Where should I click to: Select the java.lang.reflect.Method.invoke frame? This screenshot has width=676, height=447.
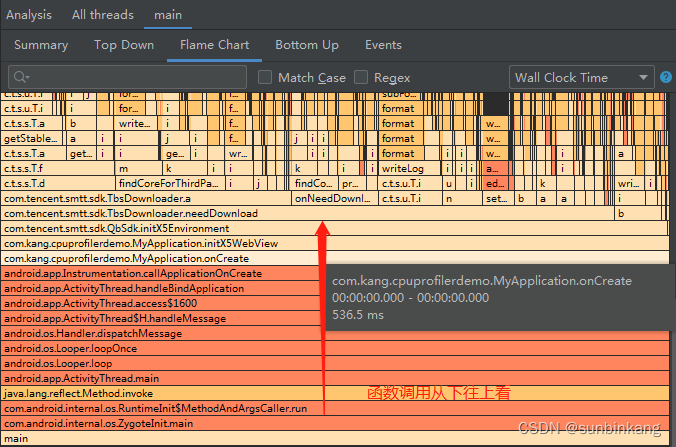click(335, 393)
